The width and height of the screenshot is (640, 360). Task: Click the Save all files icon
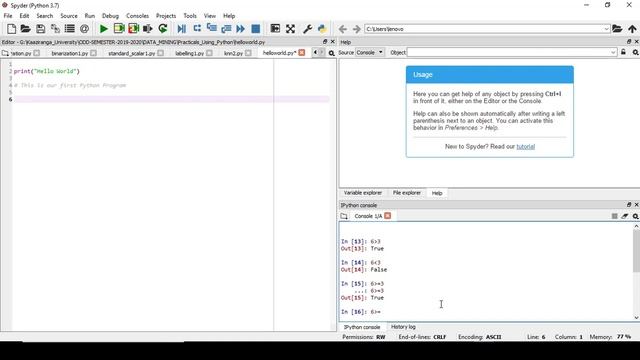coord(55,29)
